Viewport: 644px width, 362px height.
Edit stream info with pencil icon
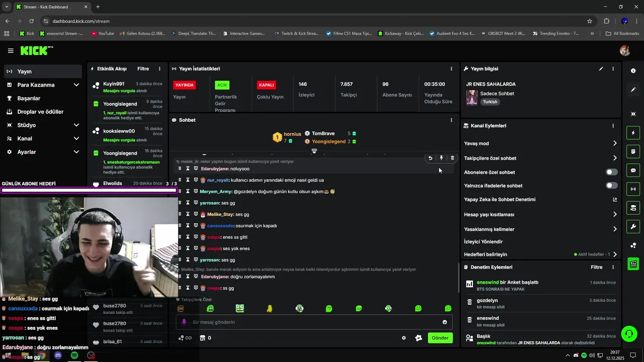click(601, 69)
